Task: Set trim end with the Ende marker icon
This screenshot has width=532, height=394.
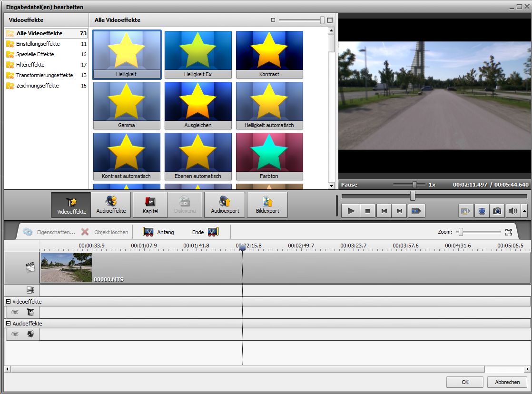Action: (213, 232)
